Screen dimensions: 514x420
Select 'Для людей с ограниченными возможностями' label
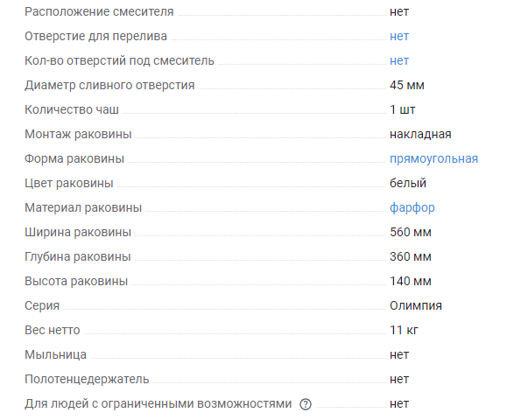click(x=158, y=404)
